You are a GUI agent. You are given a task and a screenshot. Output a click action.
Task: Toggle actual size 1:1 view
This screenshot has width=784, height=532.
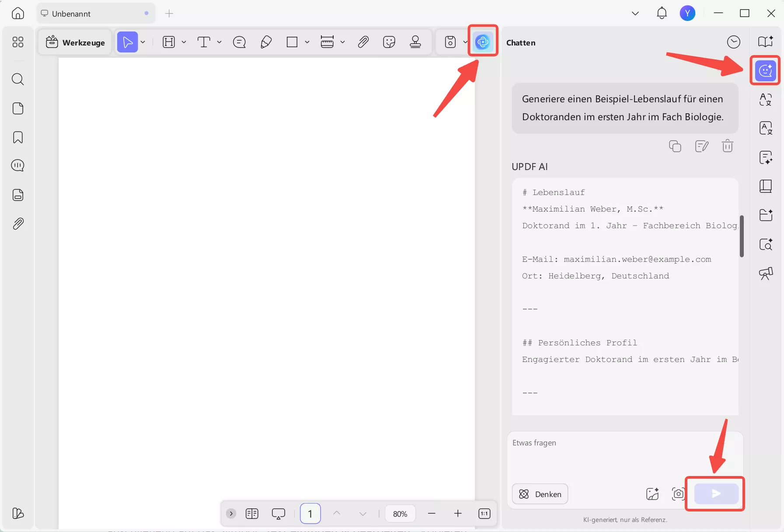click(x=484, y=514)
